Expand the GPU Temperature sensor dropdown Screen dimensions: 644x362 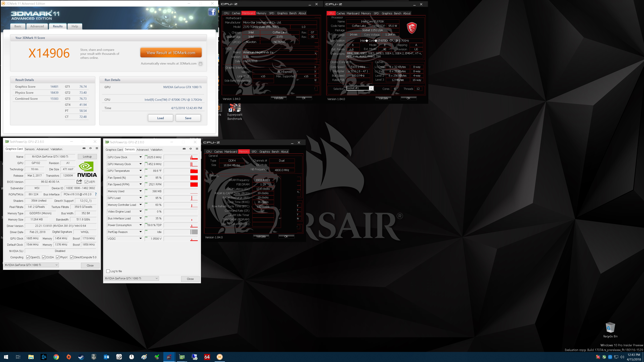141,171
